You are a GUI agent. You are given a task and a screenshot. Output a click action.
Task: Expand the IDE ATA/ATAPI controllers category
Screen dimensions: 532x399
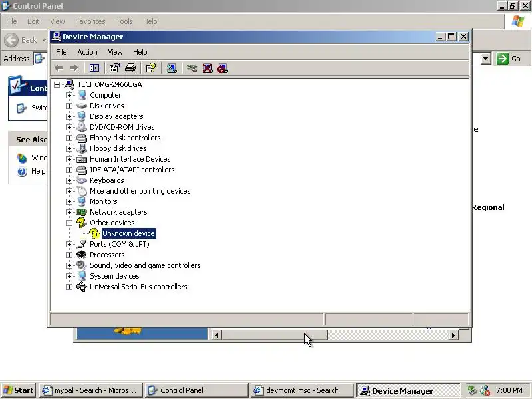pos(69,170)
